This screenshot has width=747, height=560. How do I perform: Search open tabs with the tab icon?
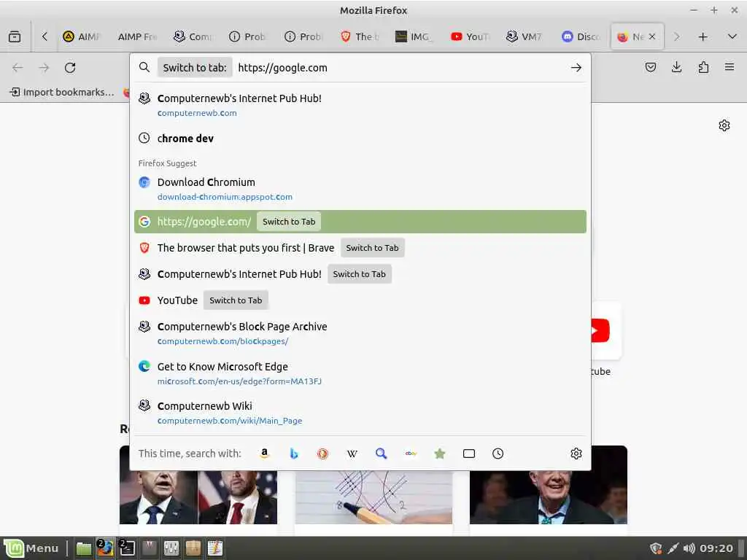pyautogui.click(x=469, y=454)
